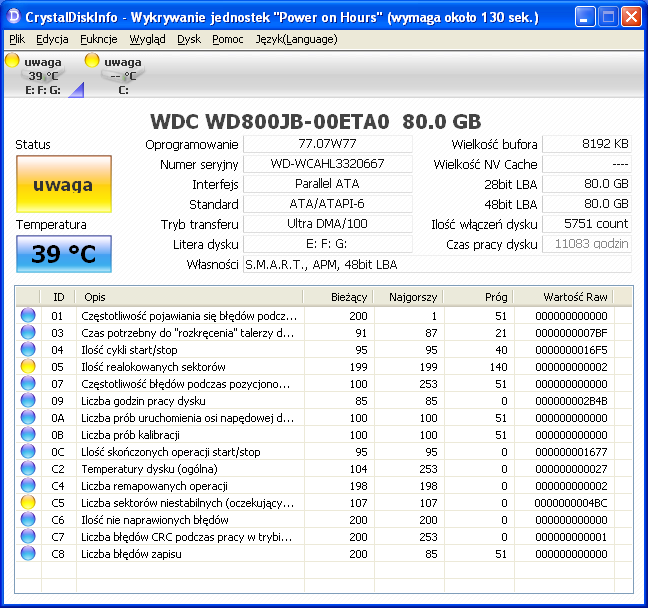
Task: Click the yellow uwaga health status box
Action: (x=64, y=184)
